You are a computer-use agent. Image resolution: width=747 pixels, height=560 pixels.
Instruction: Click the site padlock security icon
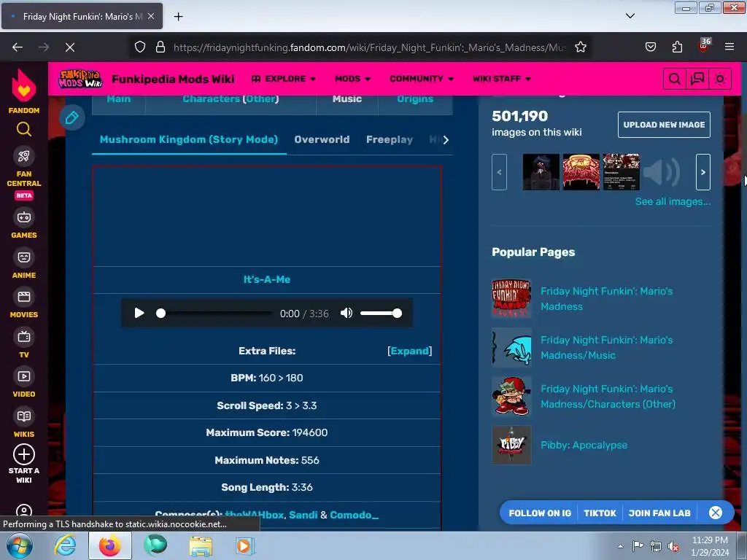click(160, 47)
